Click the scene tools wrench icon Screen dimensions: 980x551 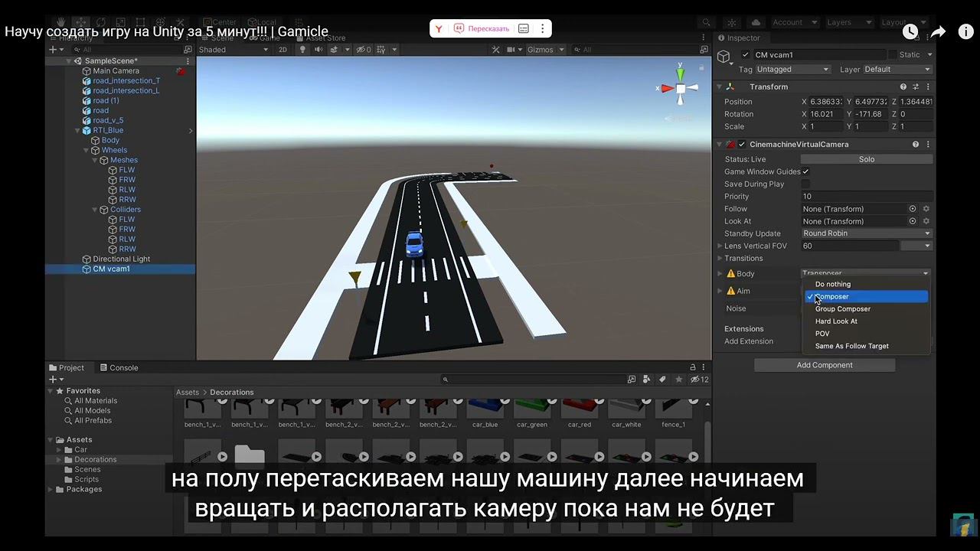coord(496,50)
